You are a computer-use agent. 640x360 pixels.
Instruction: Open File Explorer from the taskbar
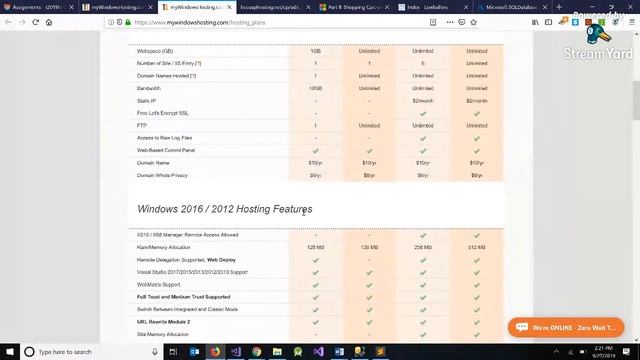[x=277, y=352]
